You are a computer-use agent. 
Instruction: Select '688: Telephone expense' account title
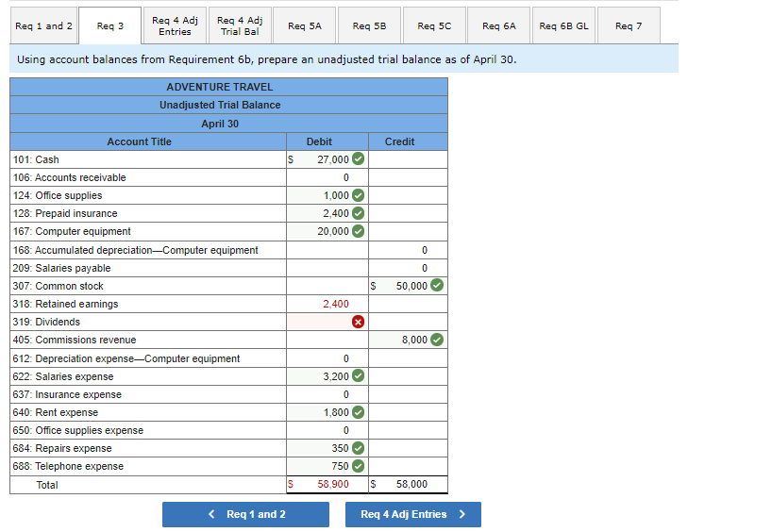tap(68, 466)
